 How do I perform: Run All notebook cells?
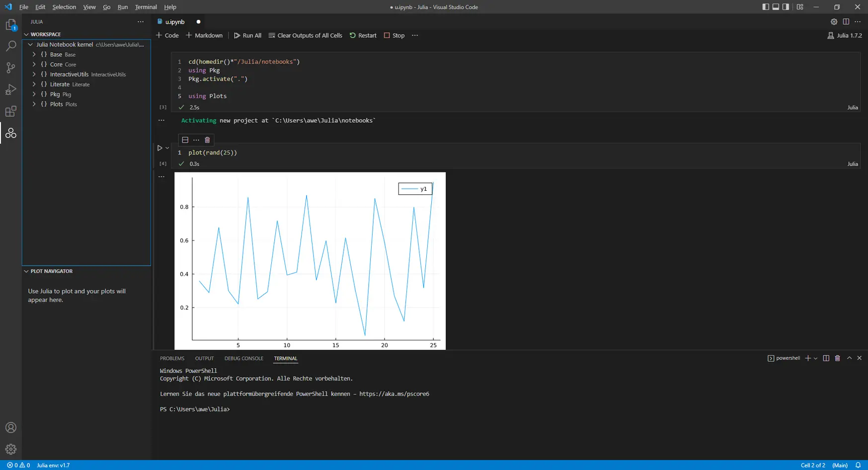tap(247, 35)
